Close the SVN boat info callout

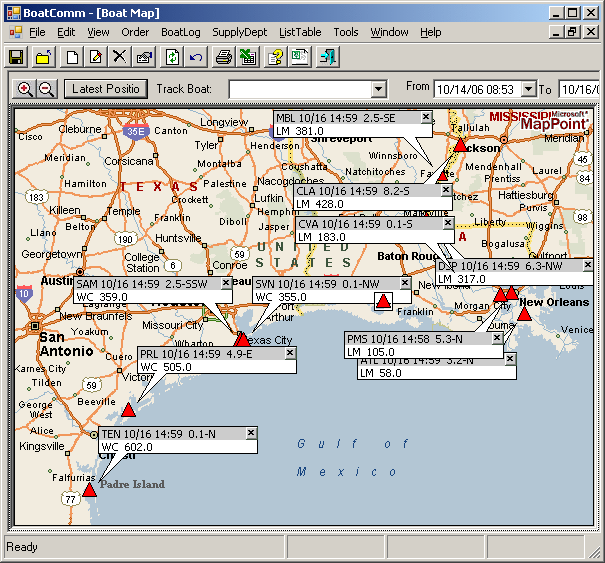pyautogui.click(x=405, y=283)
